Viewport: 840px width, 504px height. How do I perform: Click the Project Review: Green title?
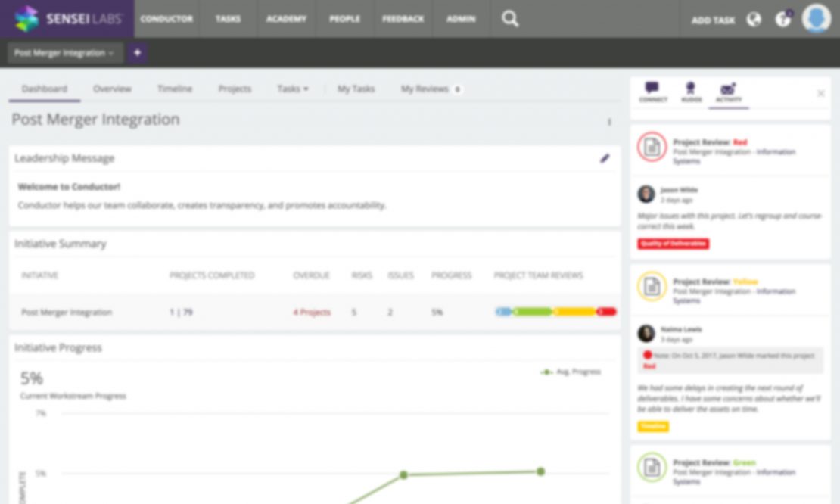point(714,463)
